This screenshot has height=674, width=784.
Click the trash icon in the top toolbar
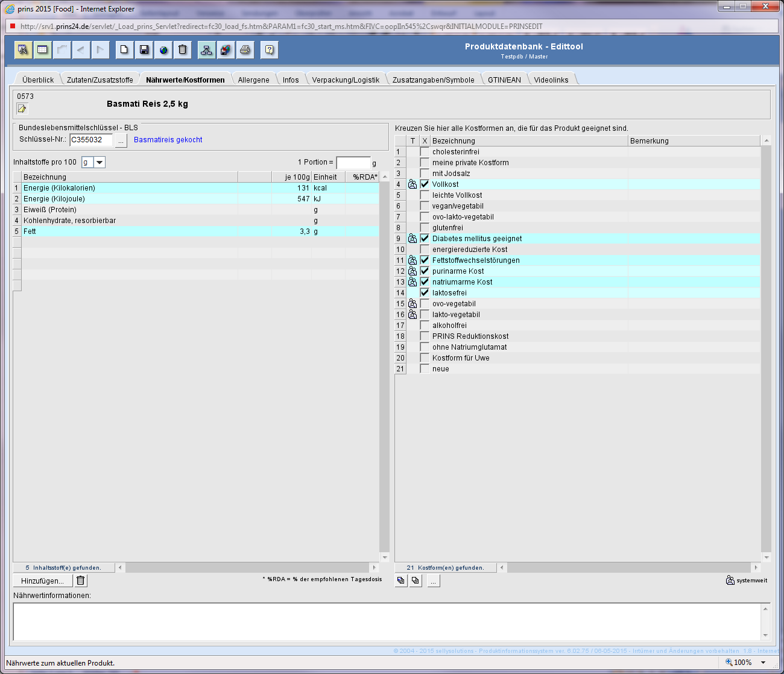pyautogui.click(x=183, y=50)
